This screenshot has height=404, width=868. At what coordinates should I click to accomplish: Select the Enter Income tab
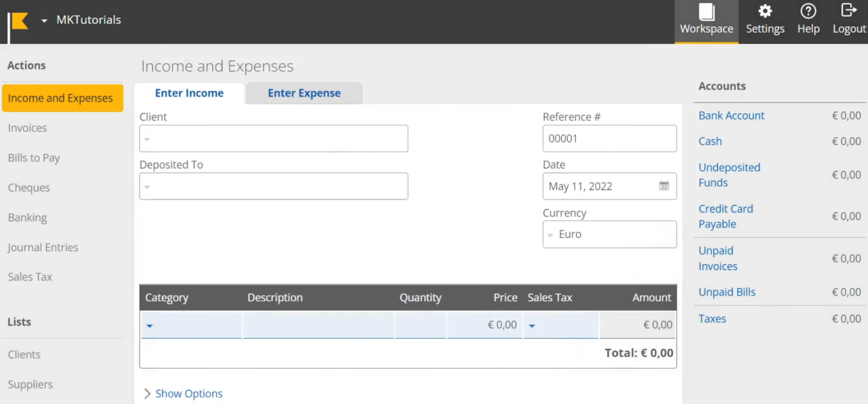tap(189, 93)
